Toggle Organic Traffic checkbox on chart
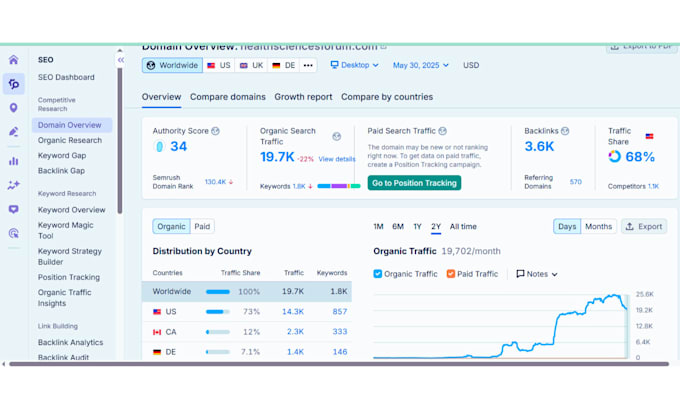Viewport: 680px width, 409px height. click(378, 274)
